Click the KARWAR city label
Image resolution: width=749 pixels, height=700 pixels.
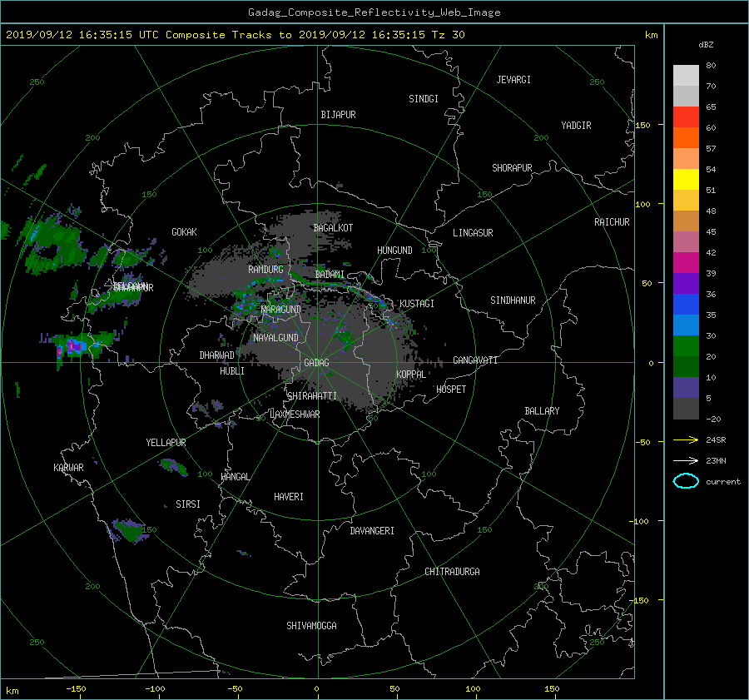pos(68,468)
